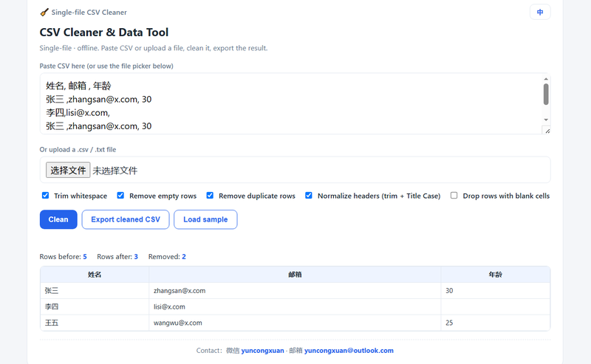
Task: Disable Remove duplicate rows option
Action: pos(210,195)
